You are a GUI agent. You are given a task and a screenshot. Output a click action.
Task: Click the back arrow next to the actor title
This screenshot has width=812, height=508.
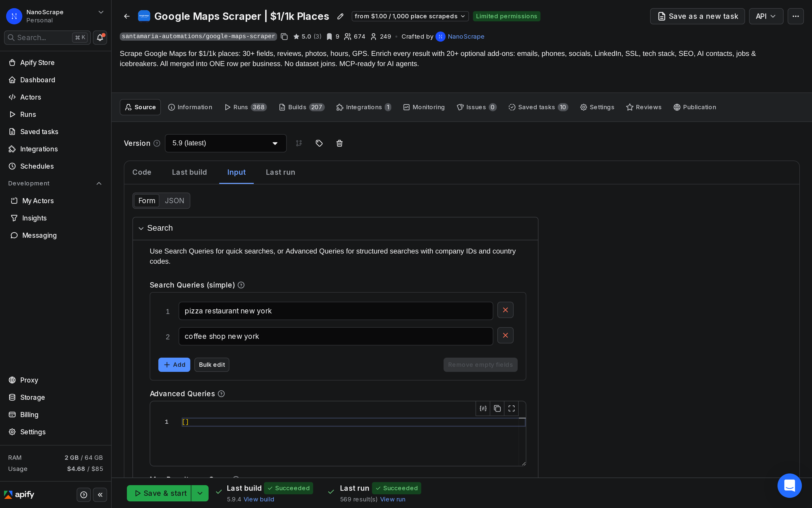[x=127, y=16]
